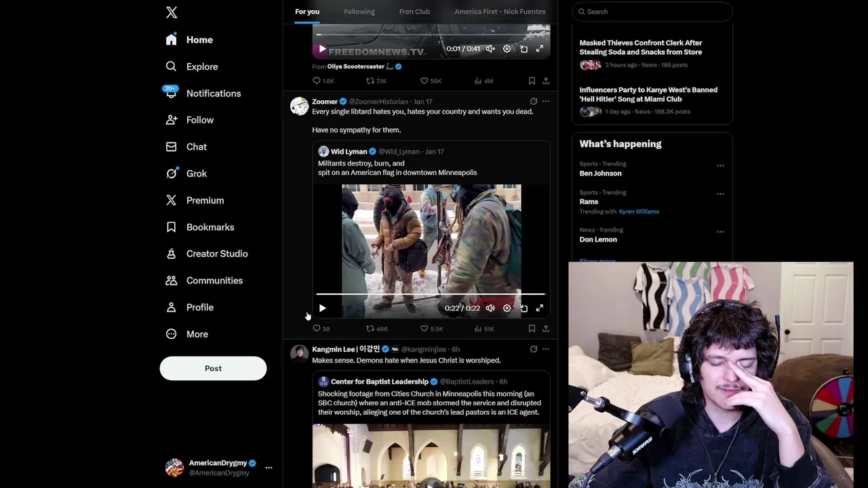Open Oliya Scootercaster's profile link
This screenshot has height=488, width=868.
coord(356,66)
